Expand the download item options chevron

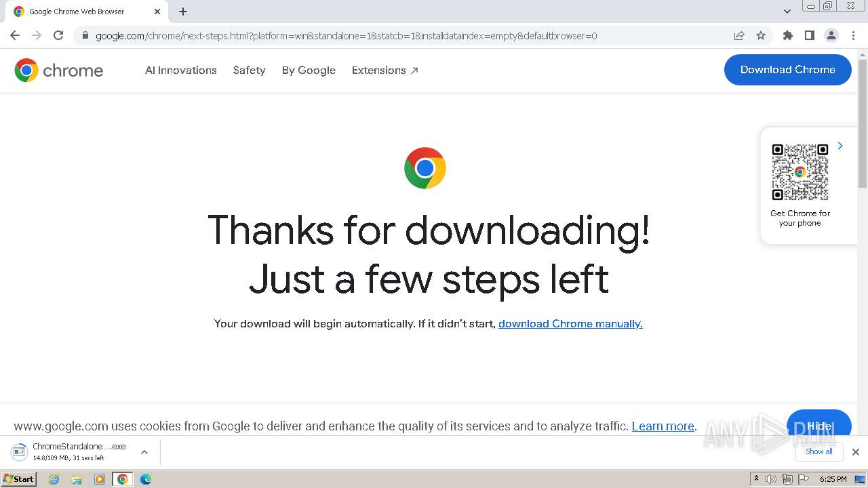click(x=144, y=452)
